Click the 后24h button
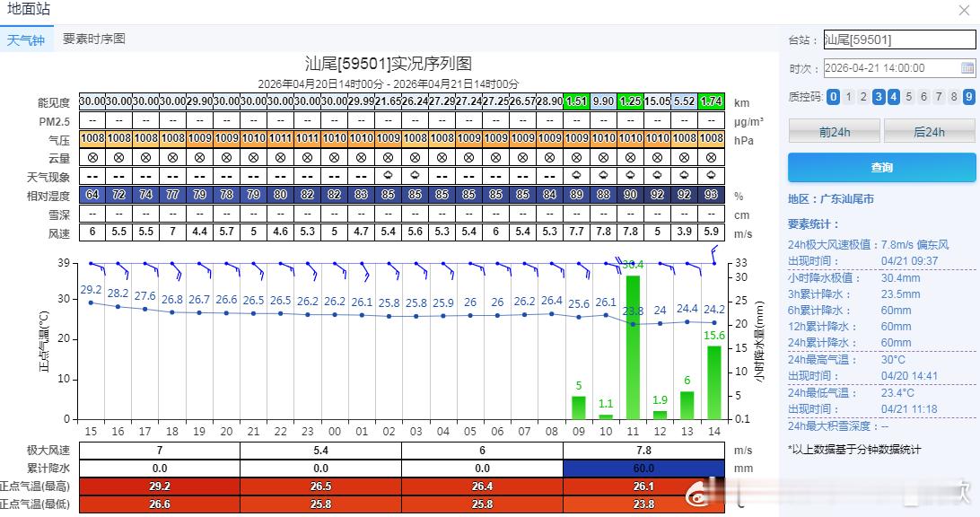 pos(930,131)
